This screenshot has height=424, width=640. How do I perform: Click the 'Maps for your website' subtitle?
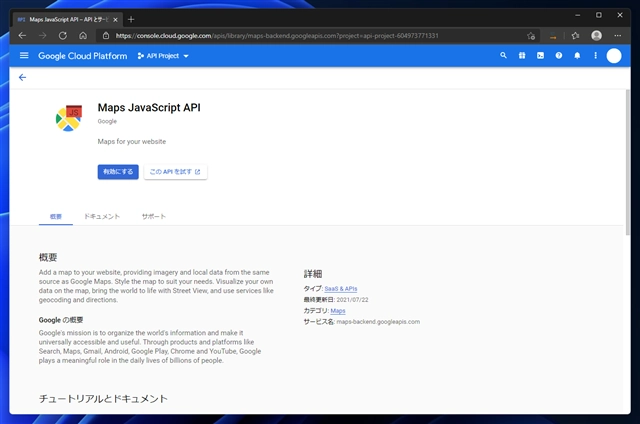(132, 142)
